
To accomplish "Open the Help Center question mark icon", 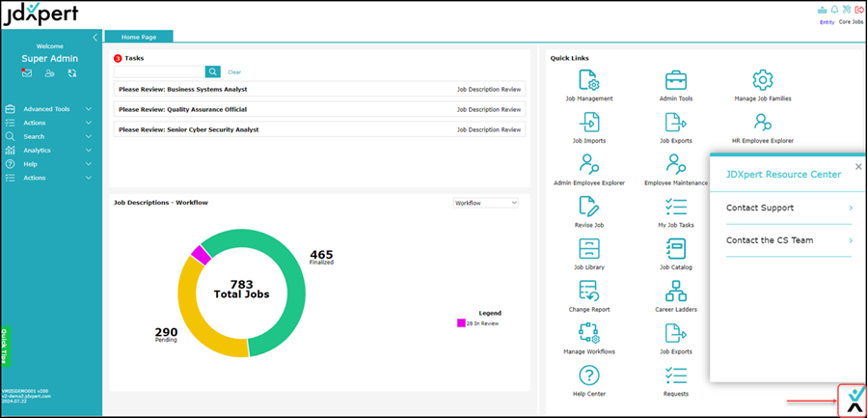I will [x=588, y=376].
